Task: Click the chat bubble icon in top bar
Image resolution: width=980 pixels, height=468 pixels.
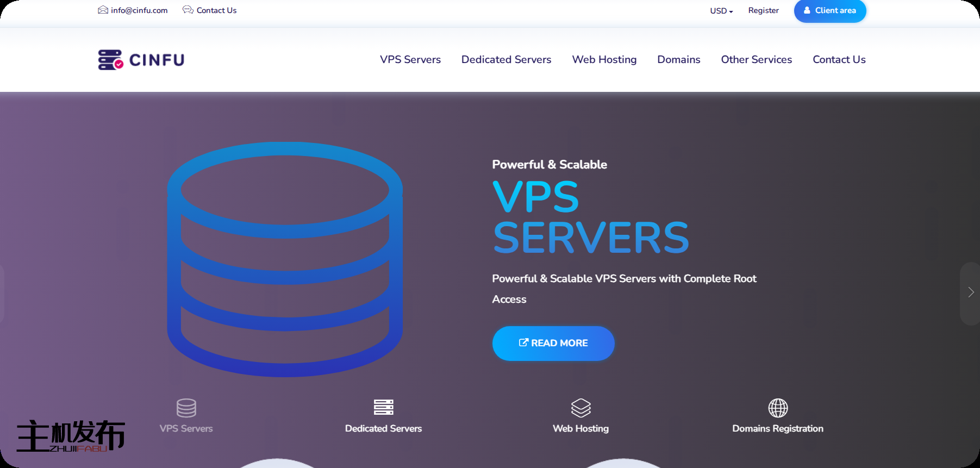Action: (x=188, y=10)
